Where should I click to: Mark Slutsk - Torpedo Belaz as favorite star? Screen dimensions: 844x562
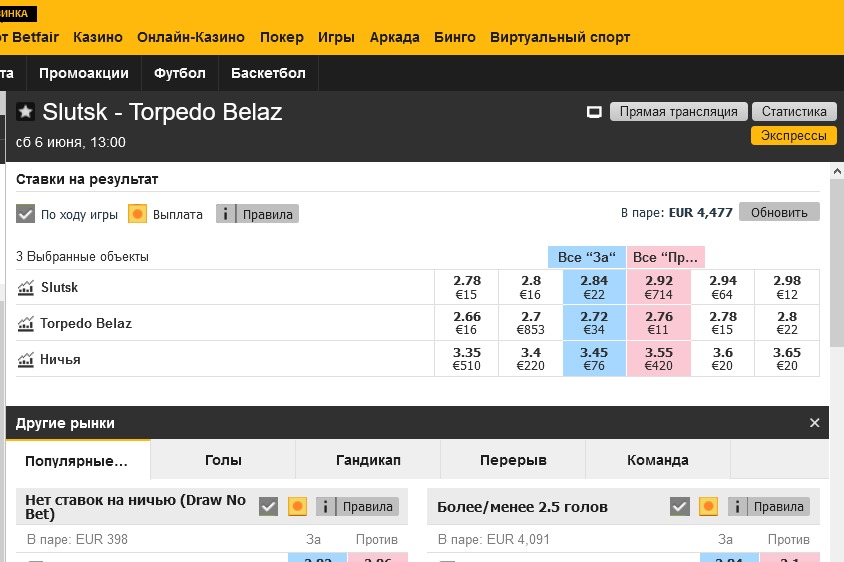(x=25, y=112)
